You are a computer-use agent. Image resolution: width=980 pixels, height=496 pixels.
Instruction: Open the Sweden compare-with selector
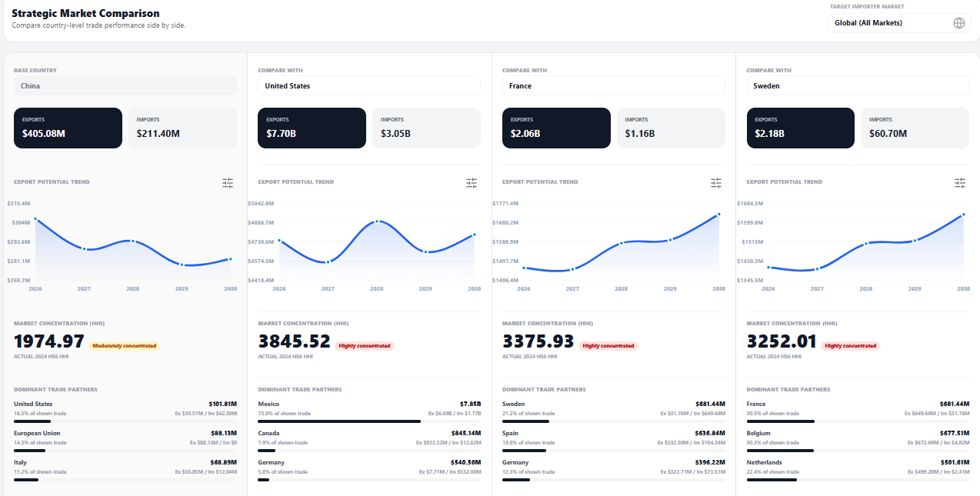click(858, 85)
